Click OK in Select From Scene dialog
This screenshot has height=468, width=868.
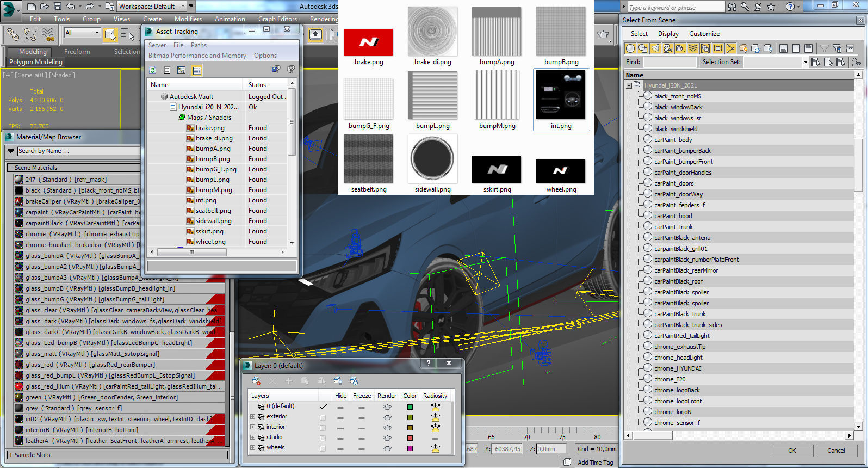click(x=792, y=451)
